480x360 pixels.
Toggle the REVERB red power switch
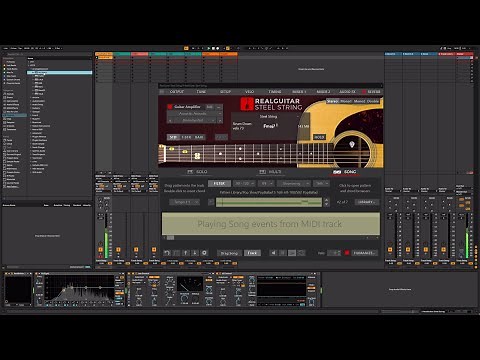[x=364, y=92]
